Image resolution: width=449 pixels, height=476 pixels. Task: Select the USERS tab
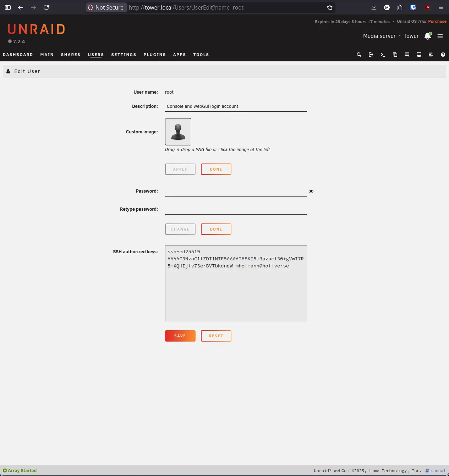pyautogui.click(x=96, y=55)
